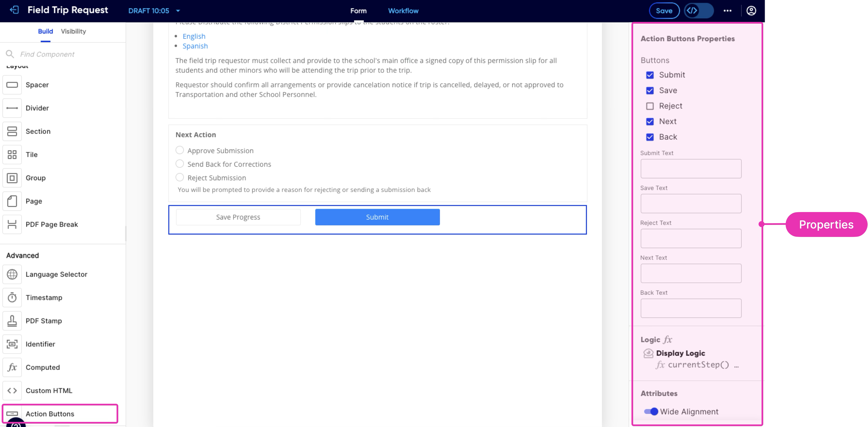Viewport: 868px width, 427px height.
Task: Switch to the Workflow tab
Action: point(403,11)
